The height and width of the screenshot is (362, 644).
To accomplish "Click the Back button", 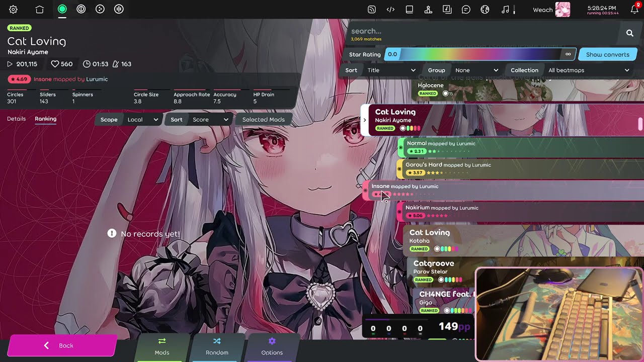I will click(61, 346).
